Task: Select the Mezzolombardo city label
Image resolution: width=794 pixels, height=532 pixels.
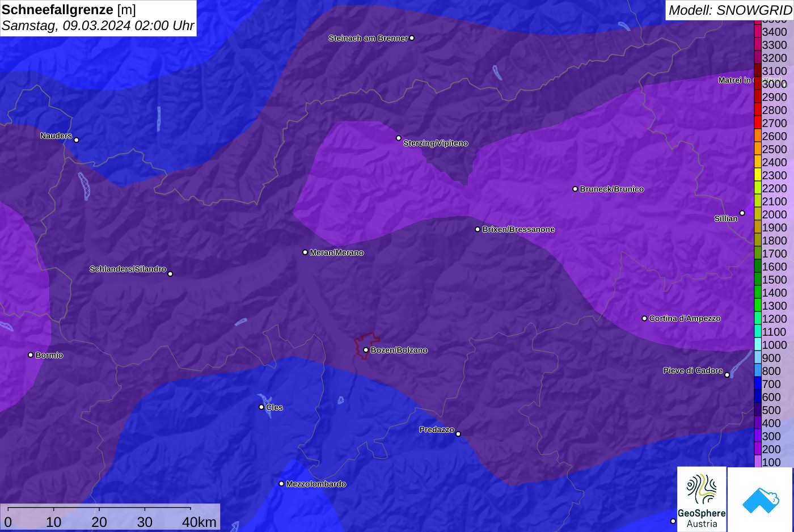Action: 316,484
